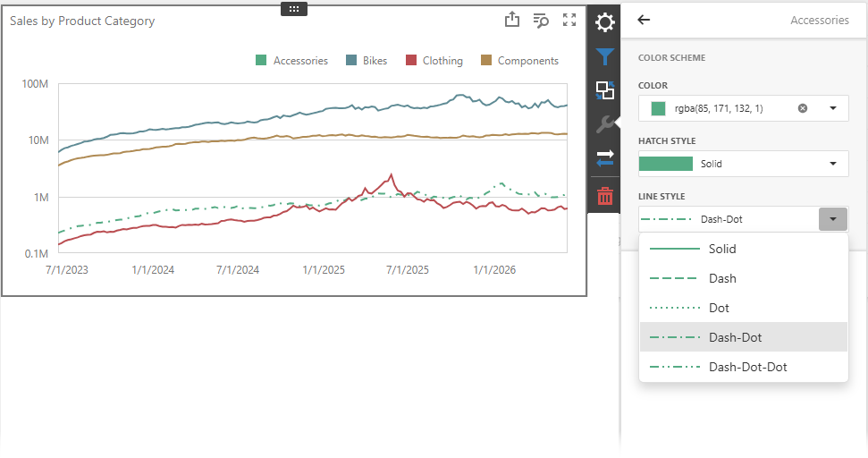Collapse the Line Style dropdown arrow
Screen dimensions: 868x458
click(x=832, y=219)
